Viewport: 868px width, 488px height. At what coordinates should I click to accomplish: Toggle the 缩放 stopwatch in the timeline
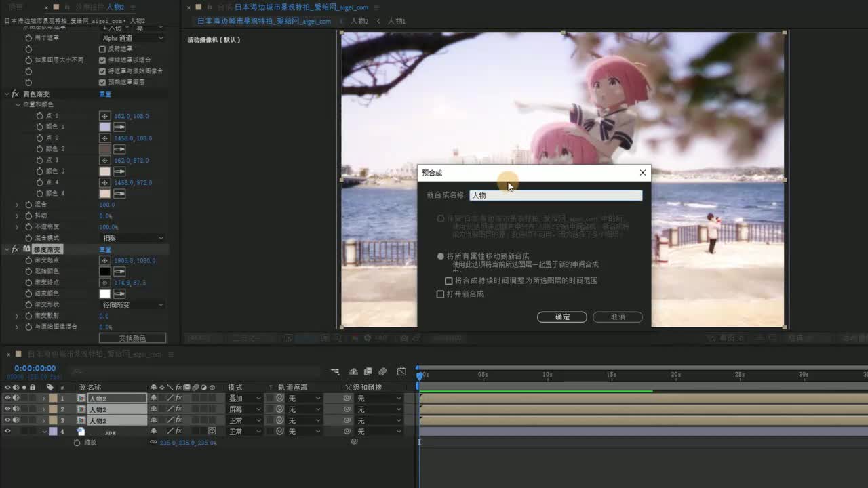(x=77, y=443)
